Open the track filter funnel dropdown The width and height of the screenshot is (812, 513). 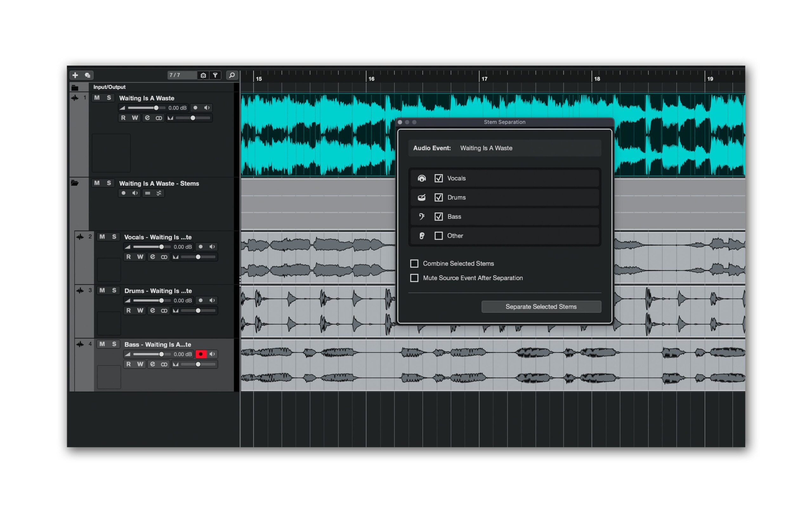click(216, 76)
